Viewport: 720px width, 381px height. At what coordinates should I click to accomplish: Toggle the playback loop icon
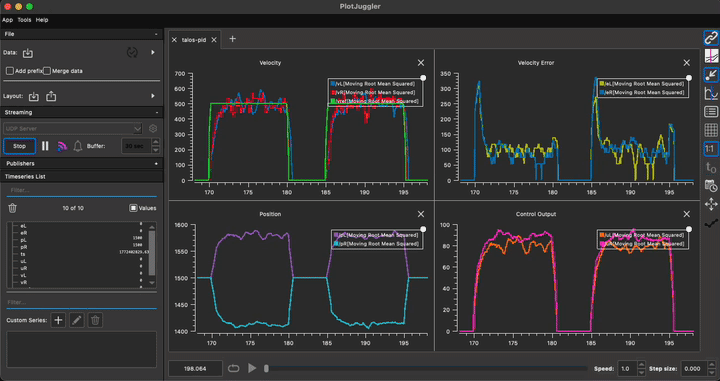click(x=233, y=368)
